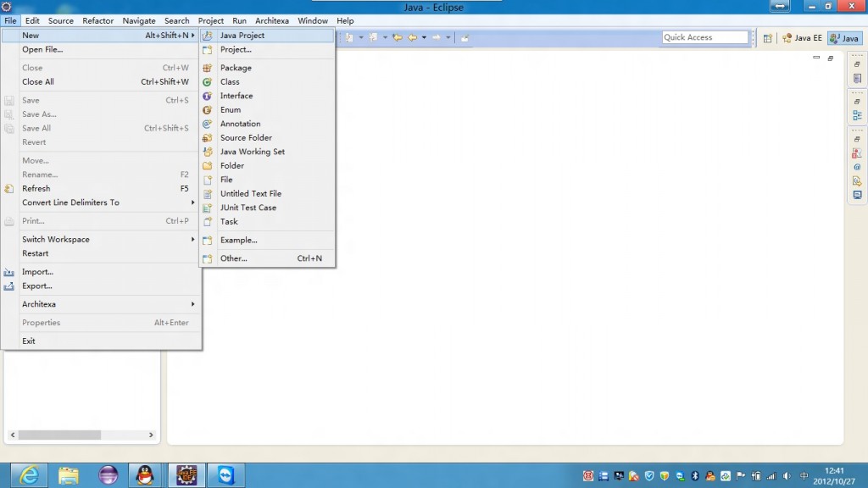Open the Project menu
This screenshot has height=488, width=868.
211,20
